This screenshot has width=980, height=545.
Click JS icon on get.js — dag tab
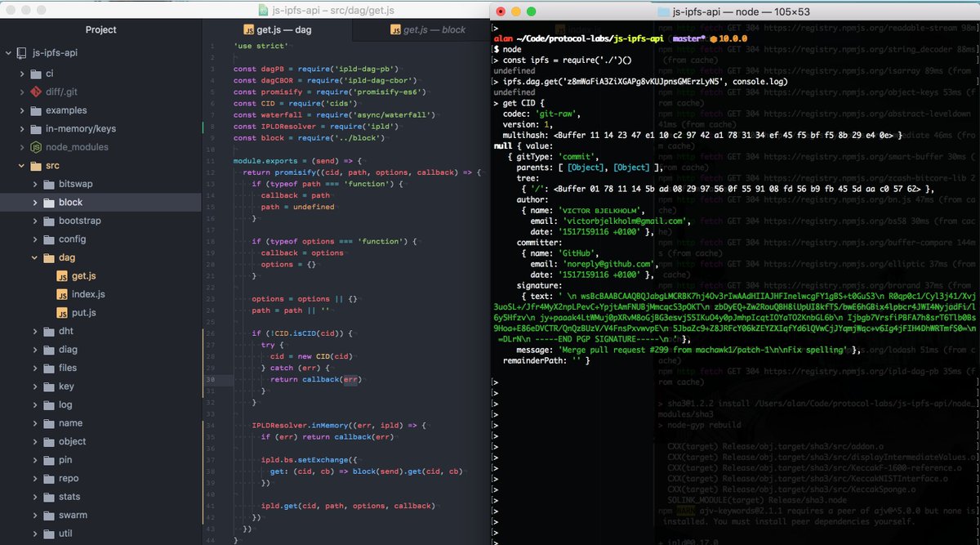point(247,30)
